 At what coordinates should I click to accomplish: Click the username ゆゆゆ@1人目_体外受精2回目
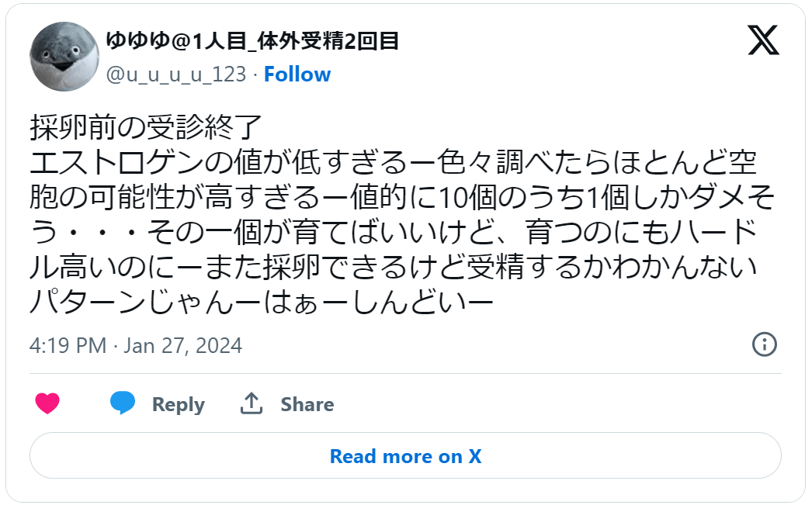(x=251, y=43)
